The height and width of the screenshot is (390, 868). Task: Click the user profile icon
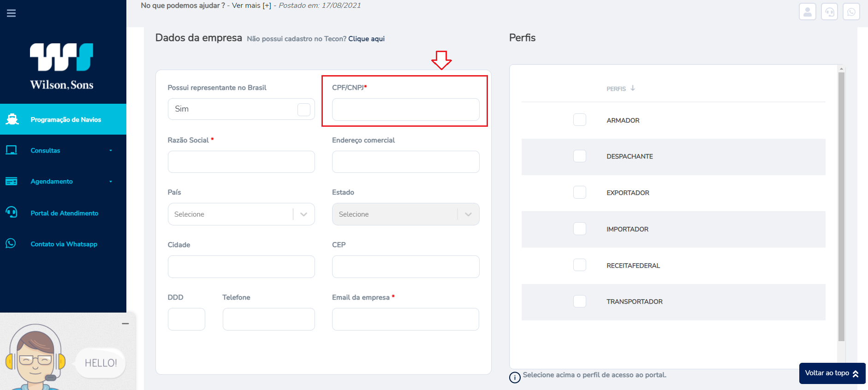[x=808, y=12]
